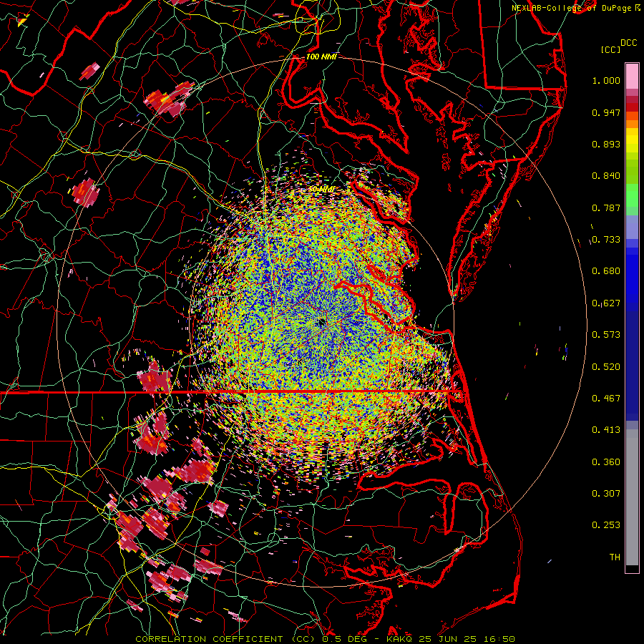Select the 0.680 scale value

[606, 271]
